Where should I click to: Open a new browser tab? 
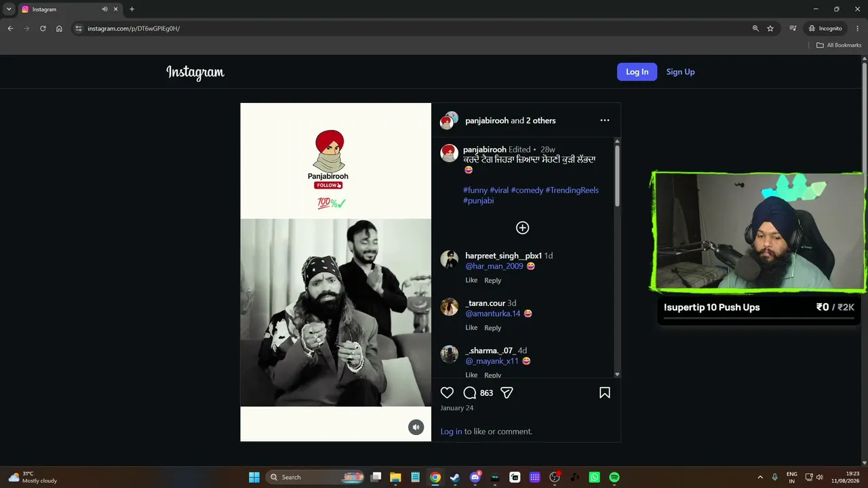pos(132,9)
